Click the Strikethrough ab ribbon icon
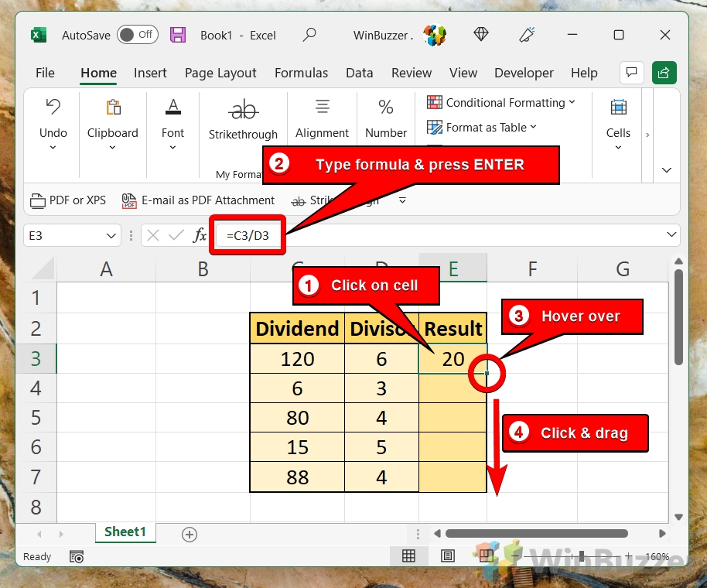The image size is (707, 588). (243, 110)
